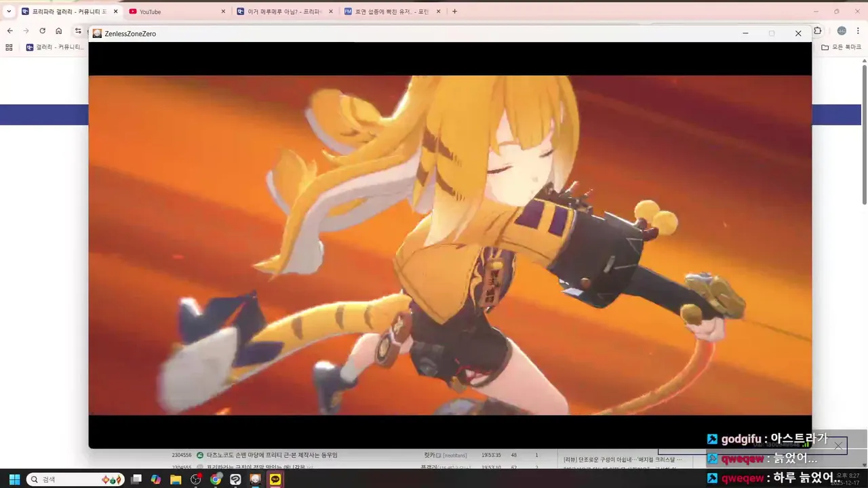Open File Explorer from taskbar
Image resolution: width=868 pixels, height=488 pixels.
pyautogui.click(x=176, y=479)
